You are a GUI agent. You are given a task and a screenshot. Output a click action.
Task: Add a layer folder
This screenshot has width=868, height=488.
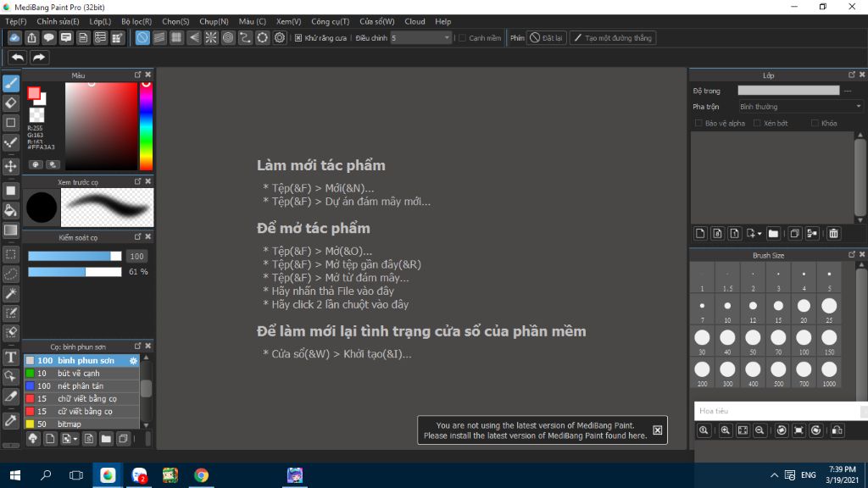[x=773, y=234]
